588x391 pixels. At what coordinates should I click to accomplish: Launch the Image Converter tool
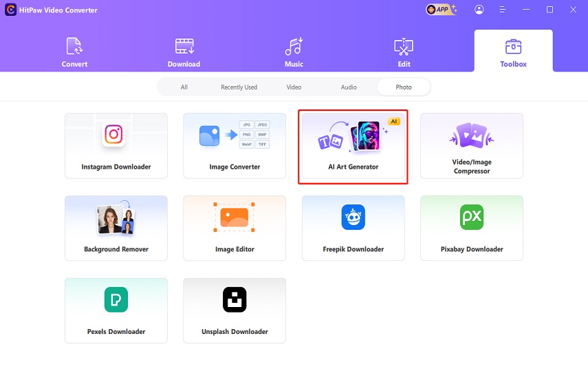point(235,146)
